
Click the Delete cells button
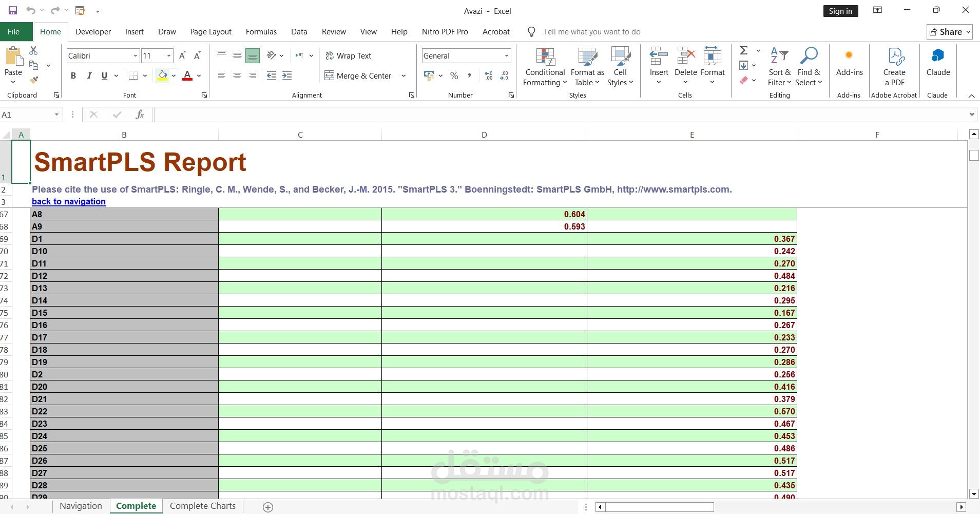coord(685,67)
